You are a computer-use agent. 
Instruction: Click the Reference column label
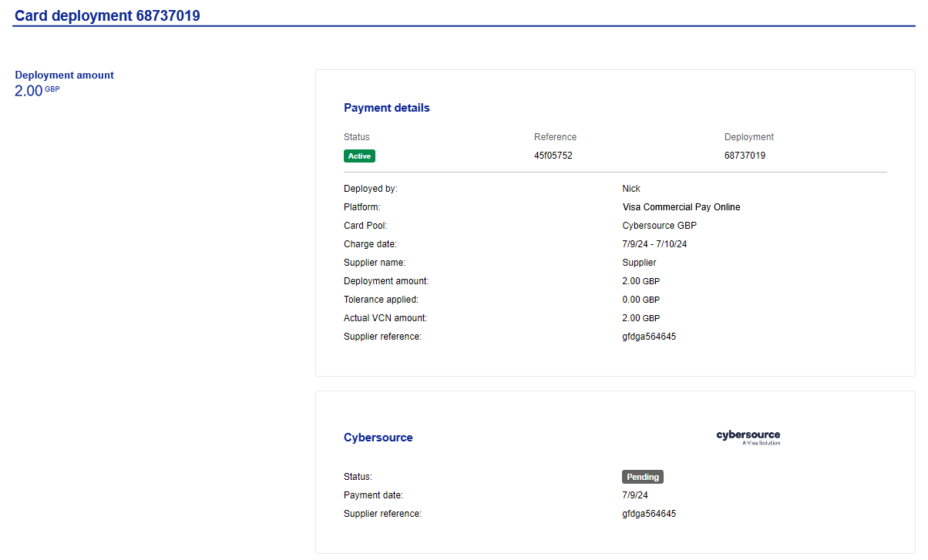[x=555, y=137]
